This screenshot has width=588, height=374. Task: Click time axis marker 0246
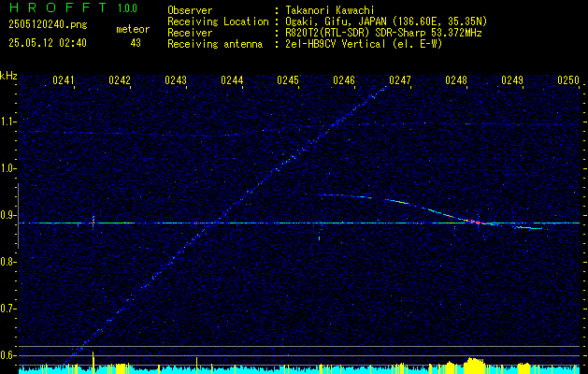click(344, 79)
